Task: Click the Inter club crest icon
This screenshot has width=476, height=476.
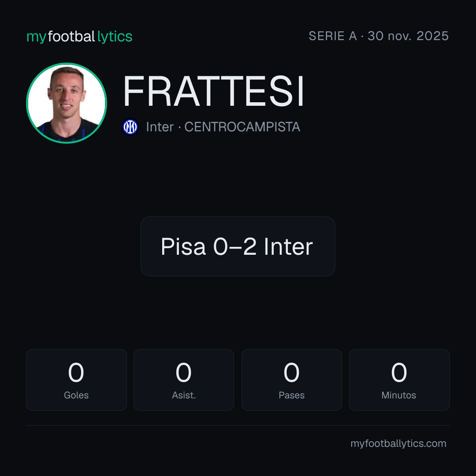Action: pos(130,127)
